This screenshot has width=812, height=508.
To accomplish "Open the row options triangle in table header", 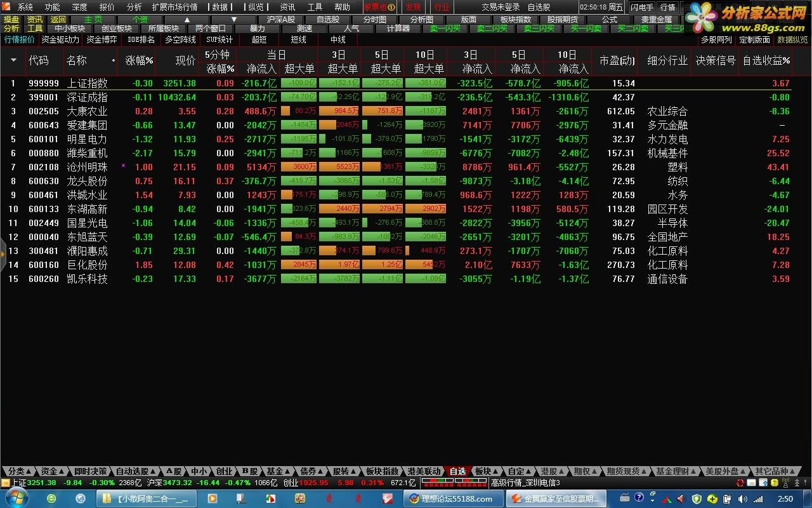I will click(x=13, y=60).
